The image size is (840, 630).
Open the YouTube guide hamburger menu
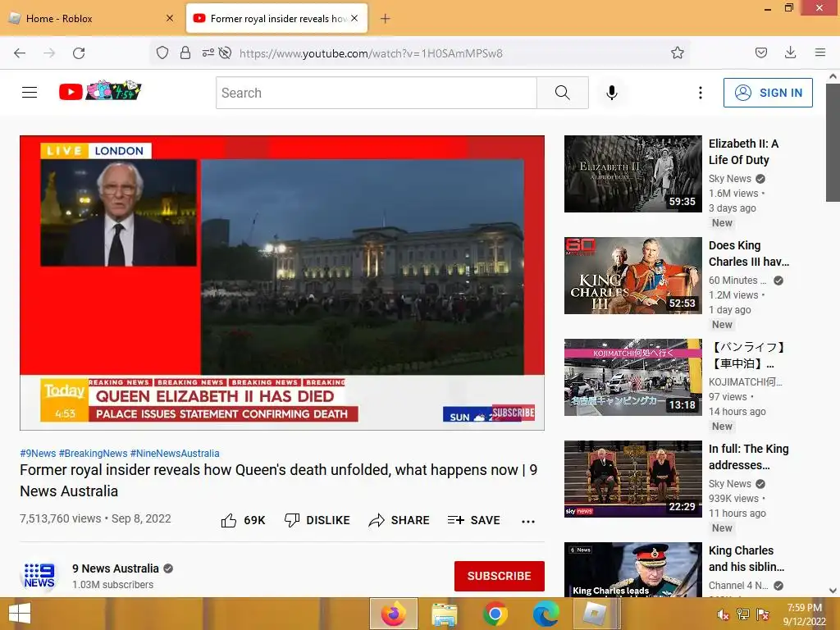pos(30,93)
